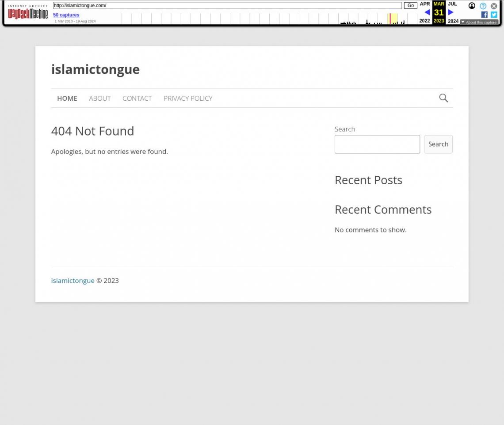Expand the About this capture dropdown
The width and height of the screenshot is (504, 425).
[479, 22]
